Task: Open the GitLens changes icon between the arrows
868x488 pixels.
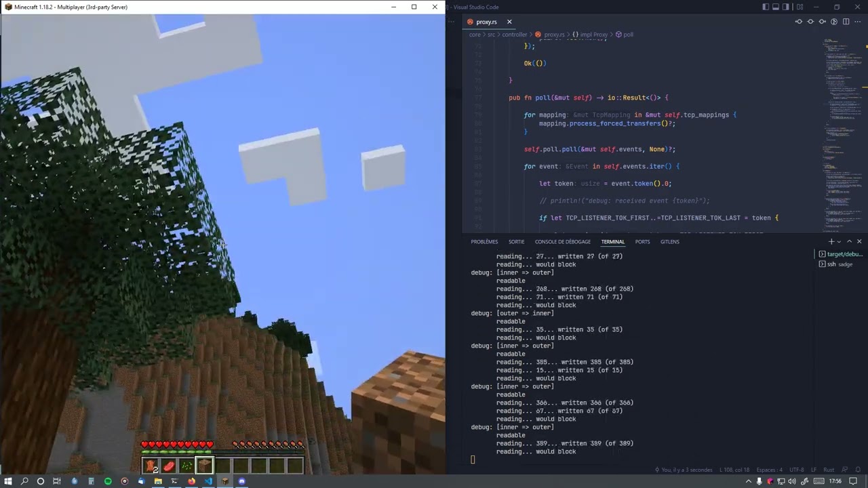Action: click(x=810, y=22)
